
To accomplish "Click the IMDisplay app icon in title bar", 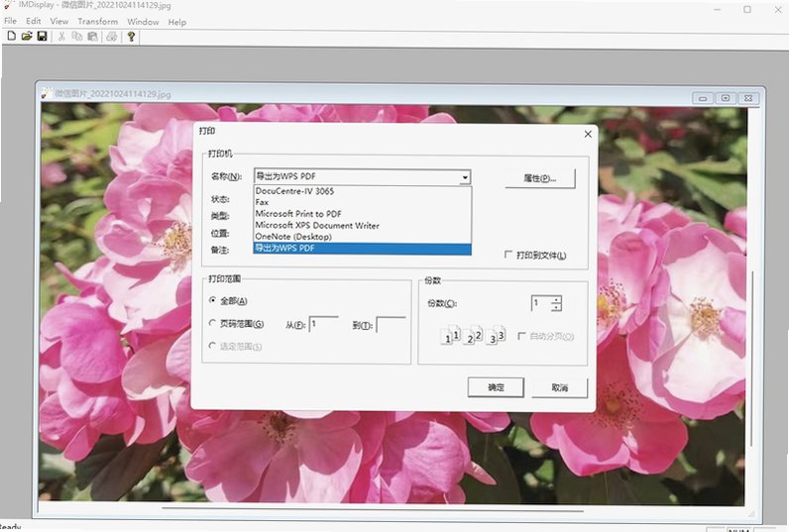I will 8,5.
